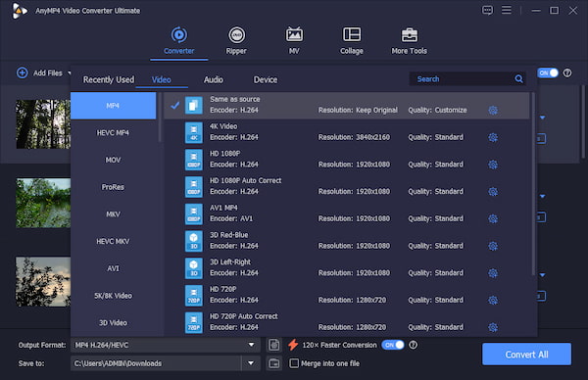The height and width of the screenshot is (380, 588).
Task: Click the Add Files plus icon
Action: 23,72
